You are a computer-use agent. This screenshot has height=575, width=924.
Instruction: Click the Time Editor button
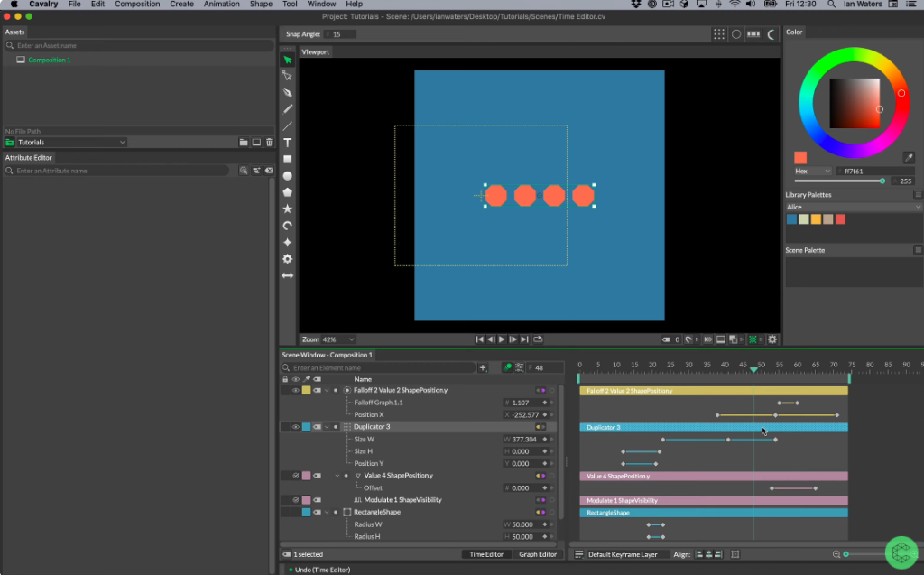tap(486, 554)
